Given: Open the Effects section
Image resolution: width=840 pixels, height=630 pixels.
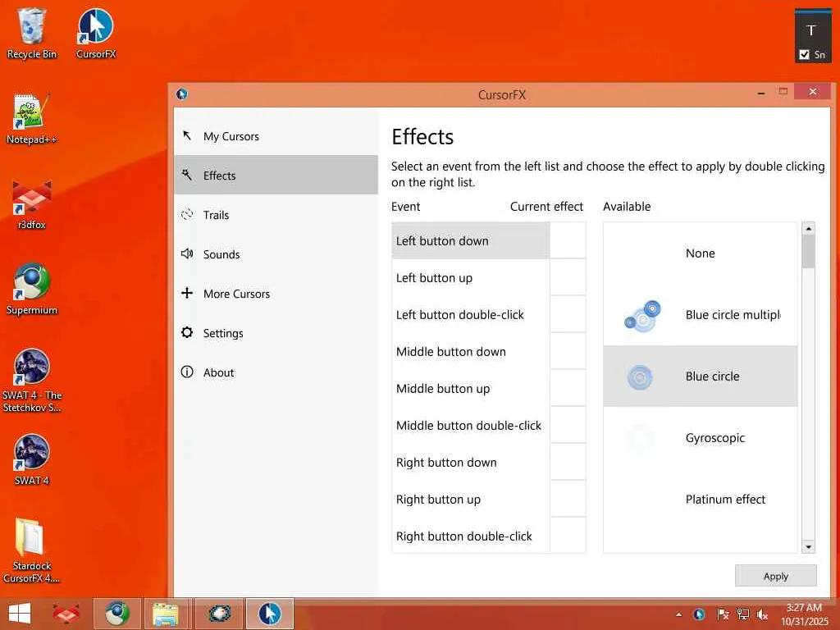Looking at the screenshot, I should 276,176.
